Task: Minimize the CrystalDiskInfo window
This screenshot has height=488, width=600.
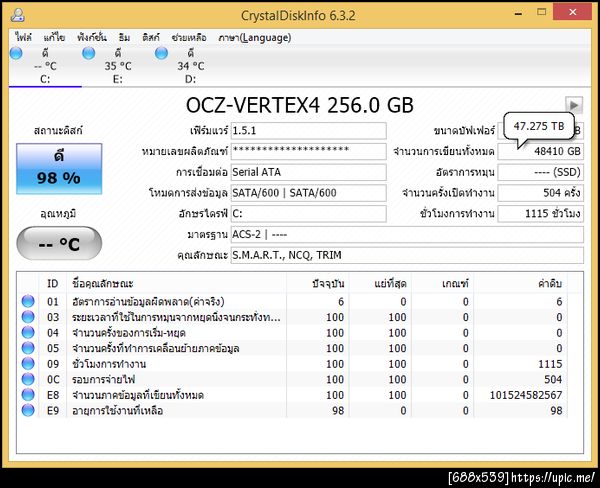Action: coord(518,13)
